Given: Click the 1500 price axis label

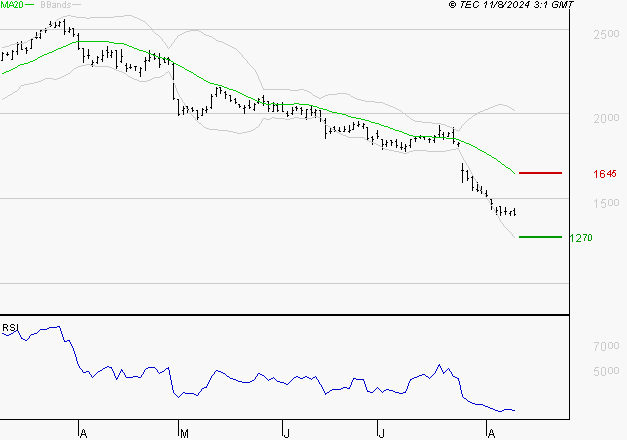Looking at the screenshot, I should coord(606,203).
